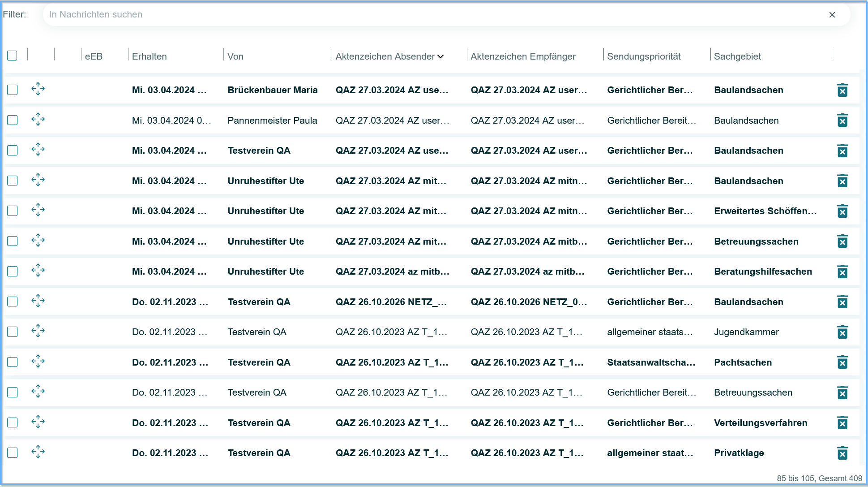Click Sendungspriorität column header
868x487 pixels.
643,56
